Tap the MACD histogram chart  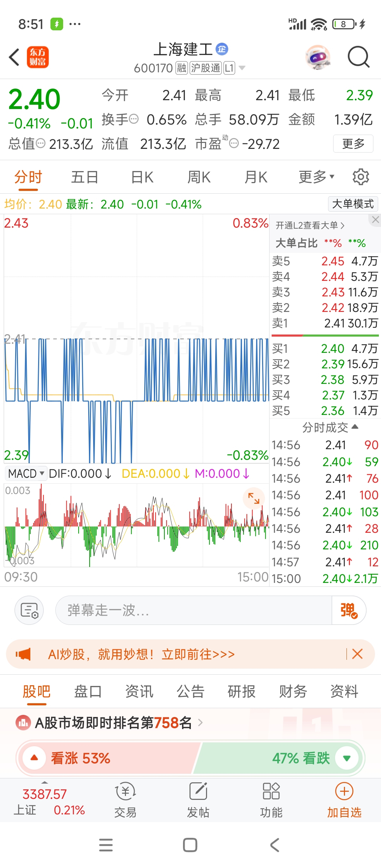coord(137,525)
